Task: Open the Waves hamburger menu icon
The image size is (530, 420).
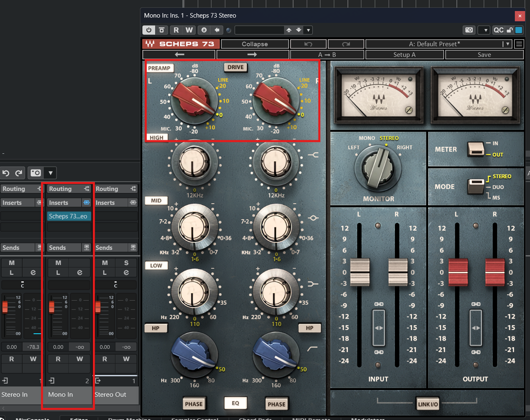Action: point(519,44)
